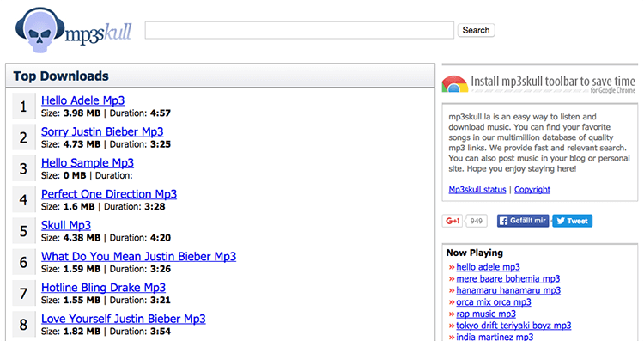Click the 1.6 MB size text
The height and width of the screenshot is (341, 644).
click(x=79, y=207)
